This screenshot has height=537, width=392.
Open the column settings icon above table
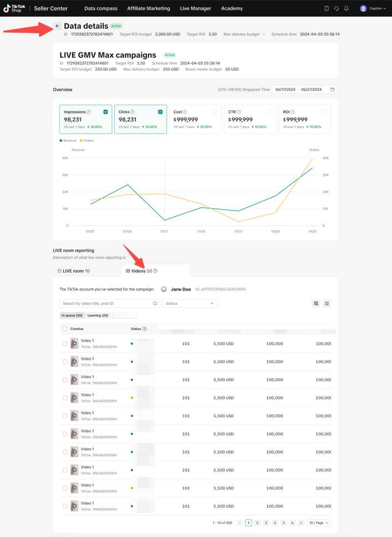click(316, 304)
